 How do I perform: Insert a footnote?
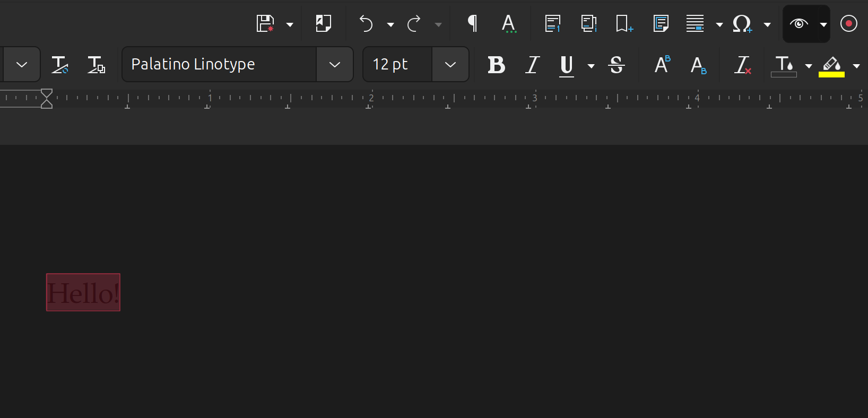coord(553,24)
